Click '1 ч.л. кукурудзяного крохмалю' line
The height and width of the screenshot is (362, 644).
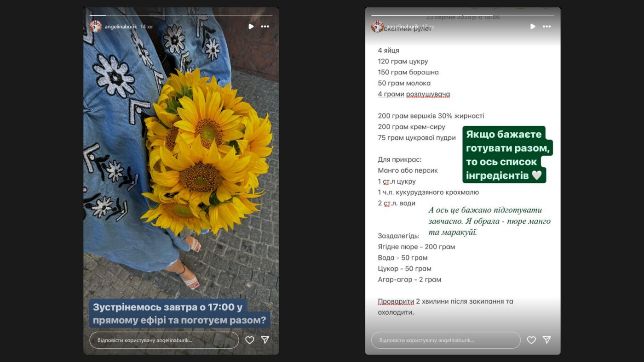[428, 192]
